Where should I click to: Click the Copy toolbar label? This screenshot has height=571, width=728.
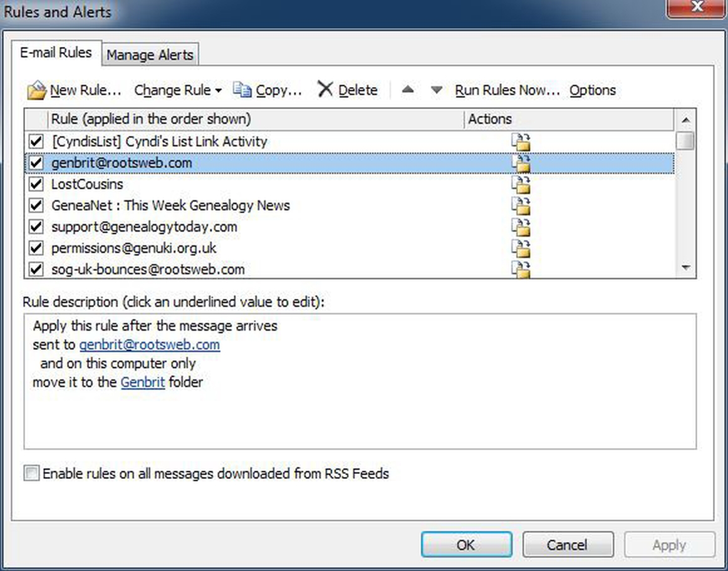coord(279,90)
